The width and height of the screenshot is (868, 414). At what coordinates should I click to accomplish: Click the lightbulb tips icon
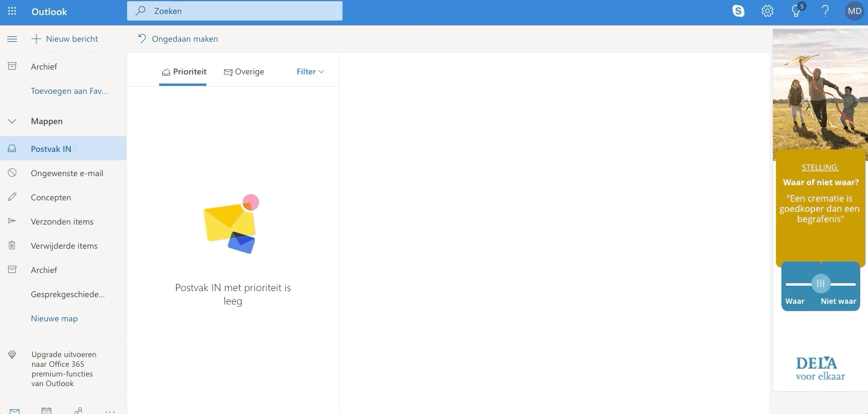[797, 11]
